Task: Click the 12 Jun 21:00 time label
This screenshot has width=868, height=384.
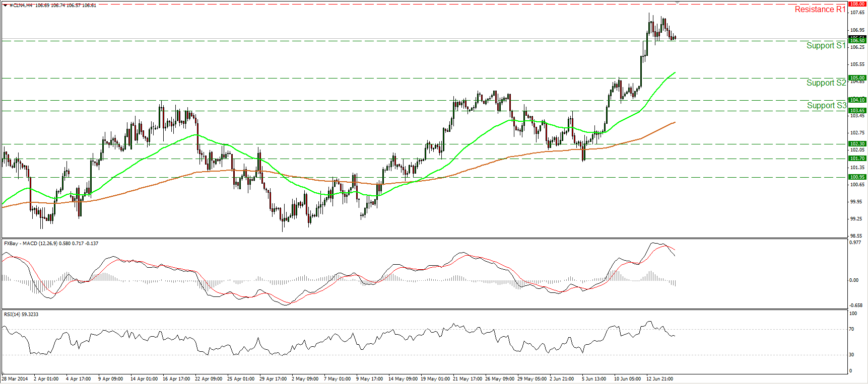Action: (659, 379)
